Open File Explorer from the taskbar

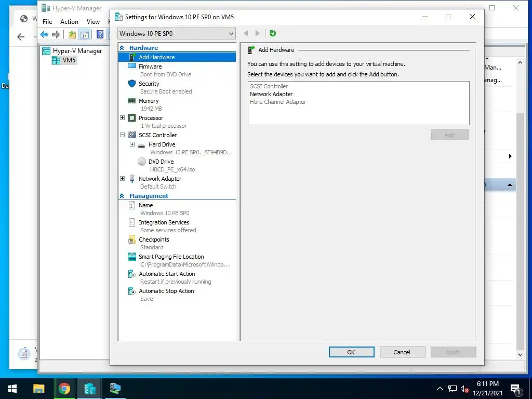click(38, 389)
